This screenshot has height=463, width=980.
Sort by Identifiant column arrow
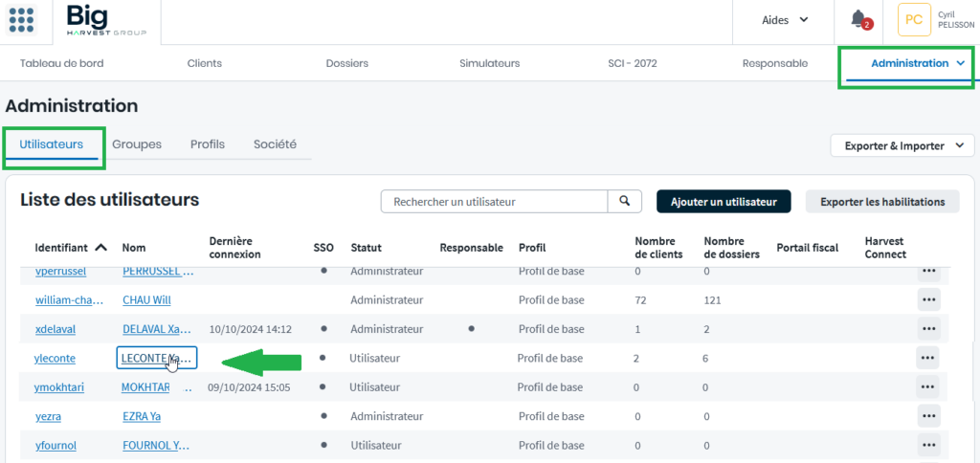[x=100, y=248]
